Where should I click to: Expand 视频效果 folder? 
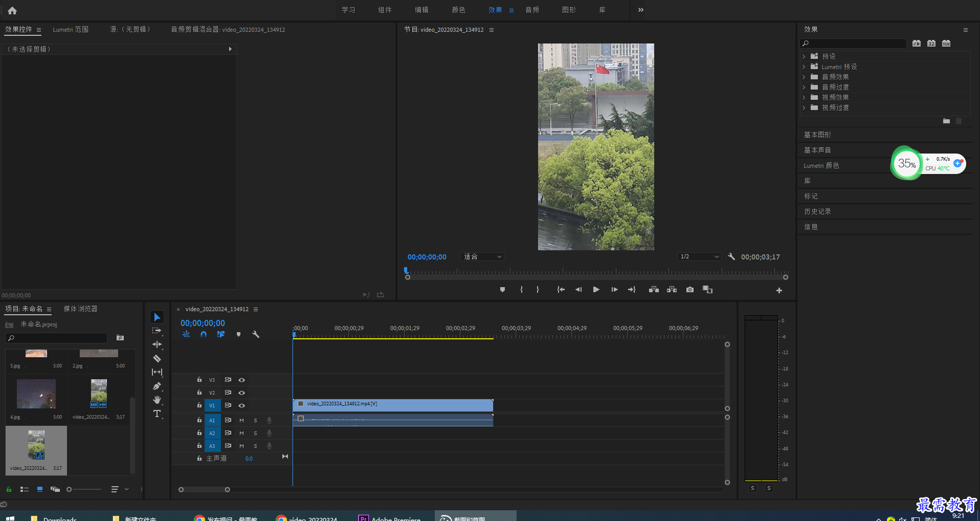click(x=804, y=97)
